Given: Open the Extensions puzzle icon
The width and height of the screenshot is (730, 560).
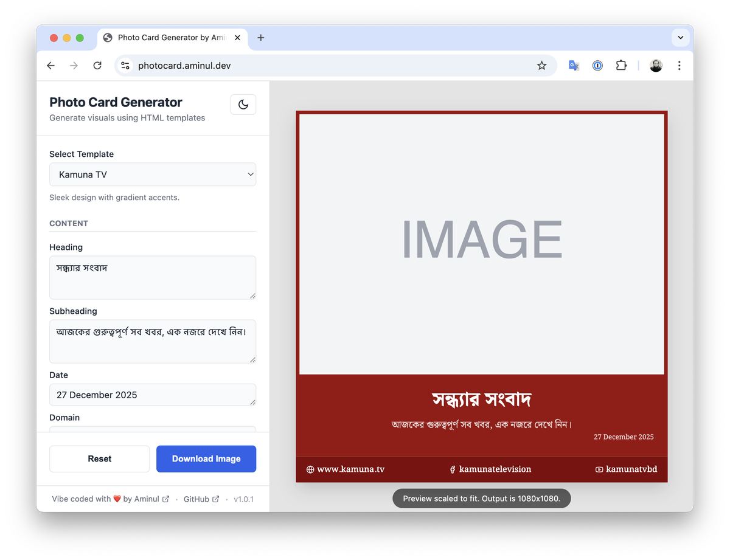Looking at the screenshot, I should click(x=621, y=66).
